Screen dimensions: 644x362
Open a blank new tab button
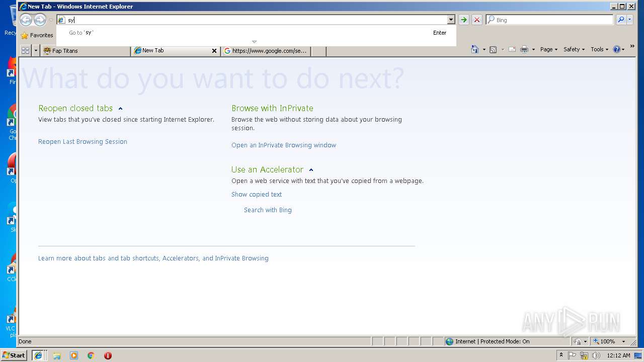point(319,51)
